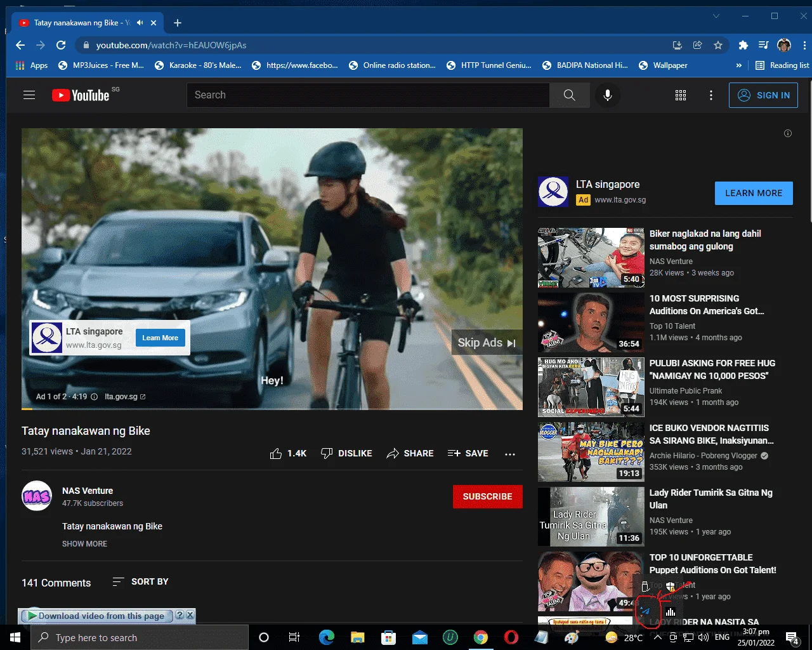The image size is (812, 650).
Task: Open YouTube settings three-dot menu
Action: [x=711, y=95]
